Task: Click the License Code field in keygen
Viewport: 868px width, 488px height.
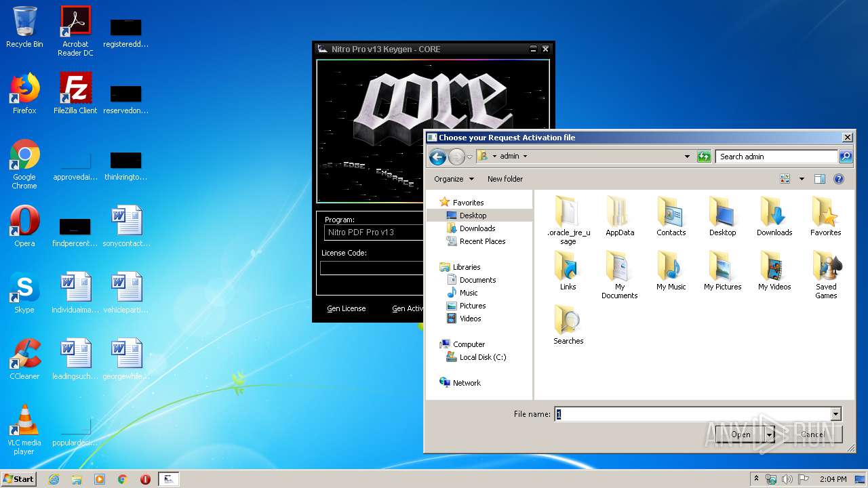Action: (372, 268)
